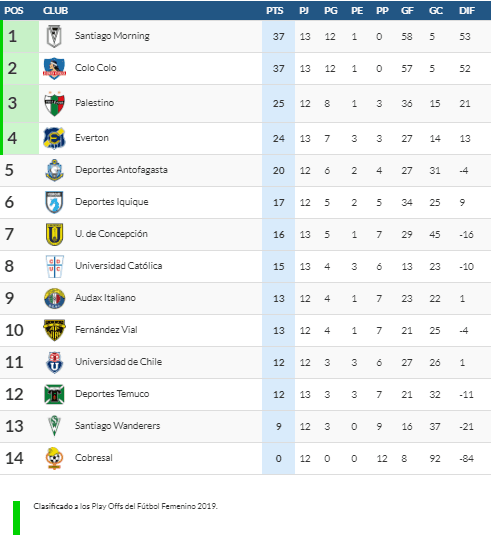Click the U. de Concepción shield

[x=54, y=234]
